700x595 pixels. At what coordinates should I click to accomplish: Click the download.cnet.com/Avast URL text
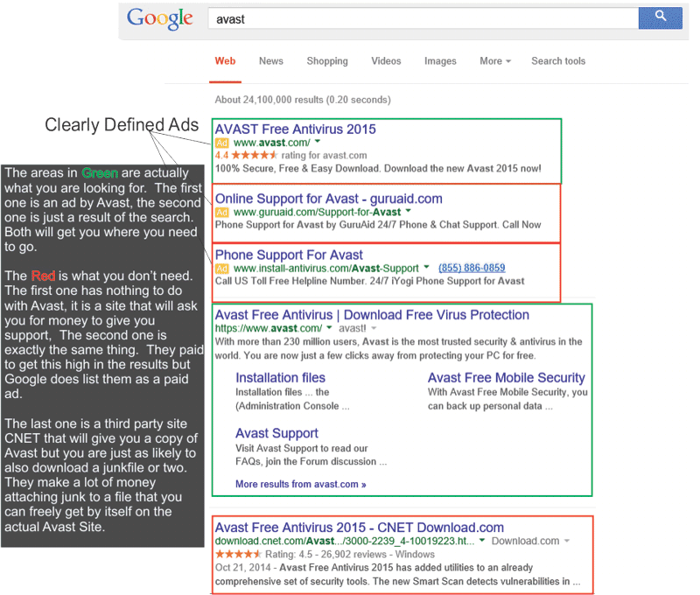click(345, 541)
